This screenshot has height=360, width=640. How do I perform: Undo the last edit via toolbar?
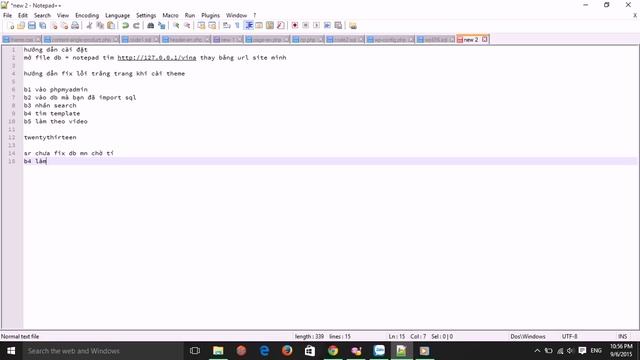click(x=125, y=26)
